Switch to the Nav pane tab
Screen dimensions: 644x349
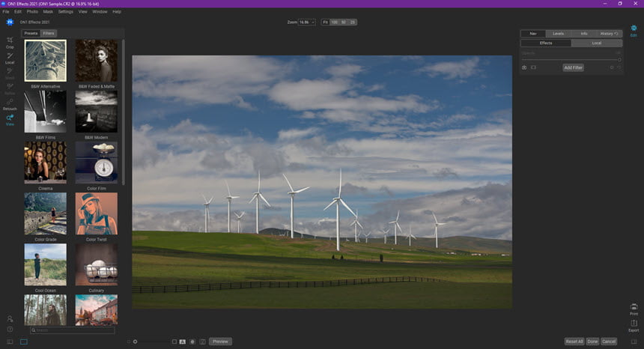[533, 34]
